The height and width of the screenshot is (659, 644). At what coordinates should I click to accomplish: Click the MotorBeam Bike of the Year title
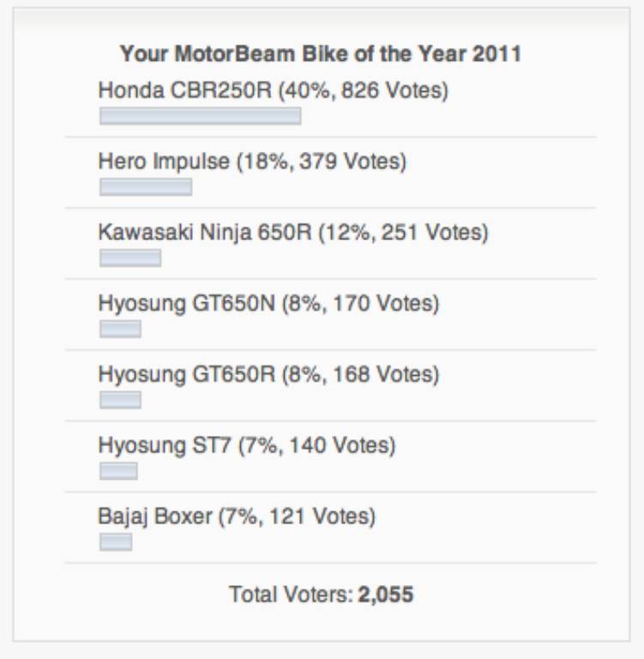coord(321,54)
